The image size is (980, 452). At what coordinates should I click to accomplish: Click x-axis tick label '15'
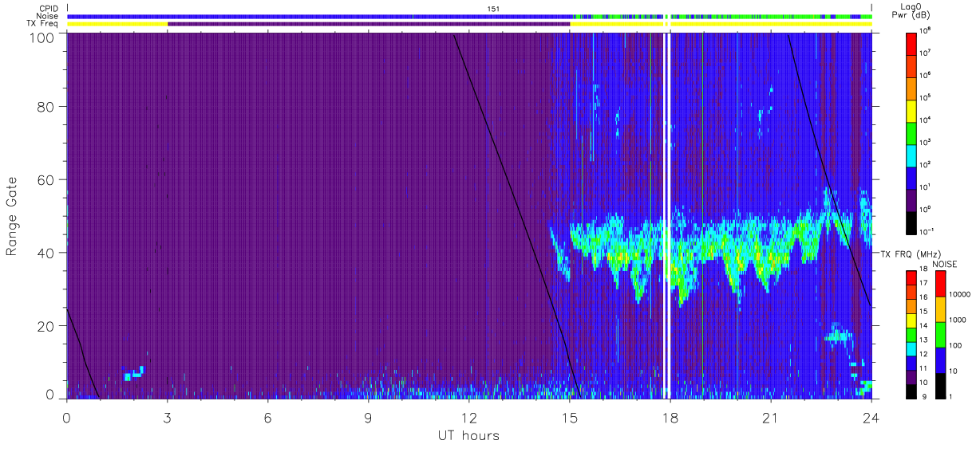point(569,418)
